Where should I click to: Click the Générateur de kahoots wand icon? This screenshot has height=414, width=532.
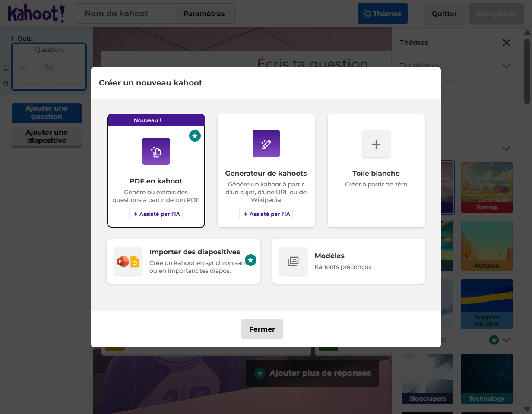click(x=266, y=143)
